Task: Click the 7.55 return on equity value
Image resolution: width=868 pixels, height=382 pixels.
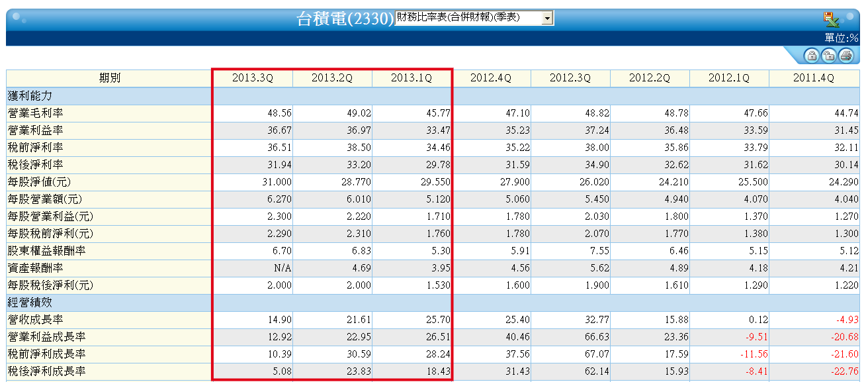Action: pos(599,251)
